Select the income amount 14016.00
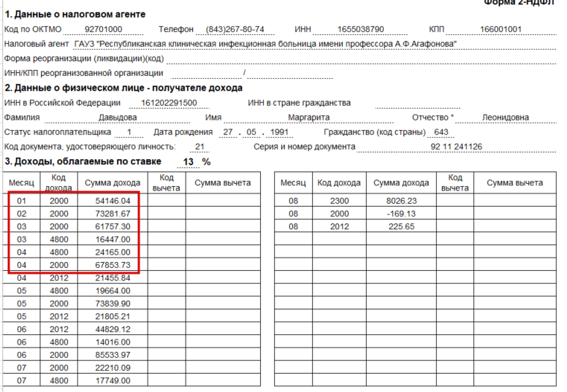 [113, 342]
